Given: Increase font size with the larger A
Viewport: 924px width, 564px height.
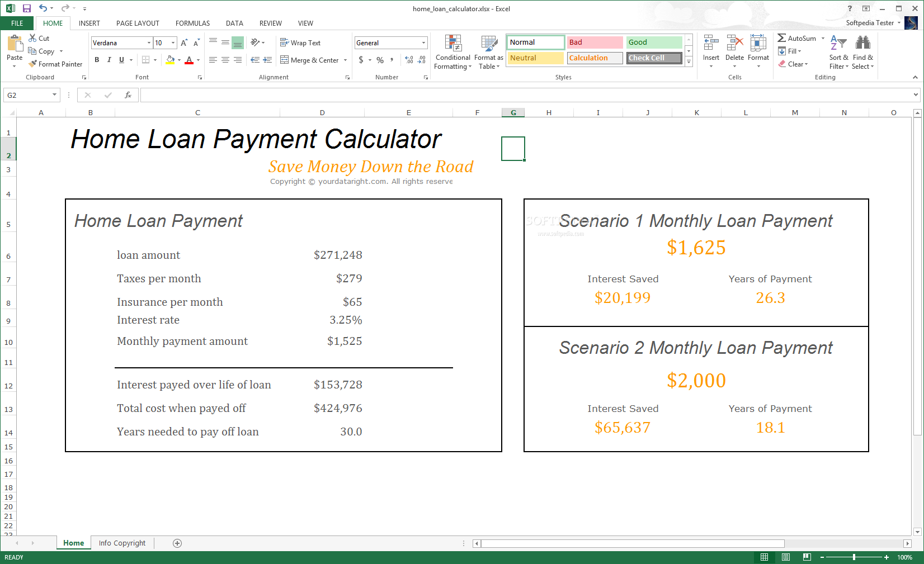Looking at the screenshot, I should (x=184, y=43).
